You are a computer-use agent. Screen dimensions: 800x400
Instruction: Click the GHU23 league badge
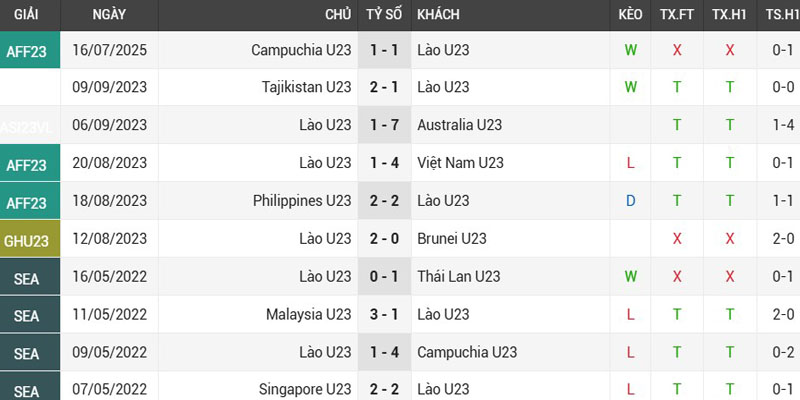(x=28, y=240)
